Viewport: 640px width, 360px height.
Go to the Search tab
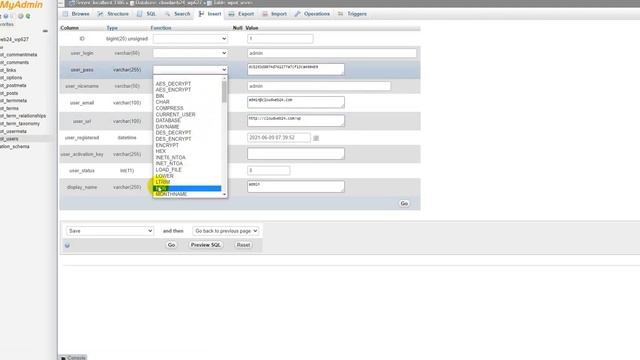click(x=178, y=14)
